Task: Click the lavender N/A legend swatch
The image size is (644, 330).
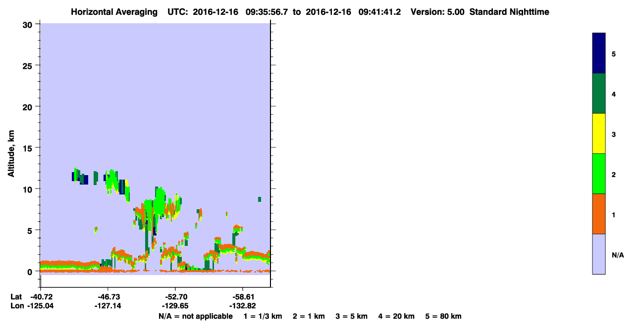Action: click(599, 254)
